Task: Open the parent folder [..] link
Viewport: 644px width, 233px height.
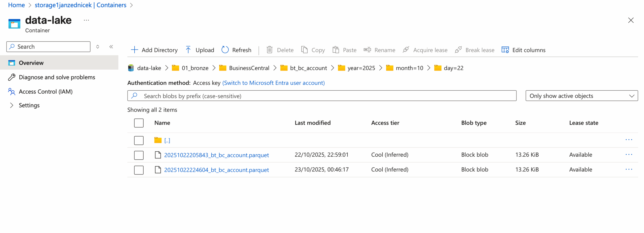Action: click(167, 140)
